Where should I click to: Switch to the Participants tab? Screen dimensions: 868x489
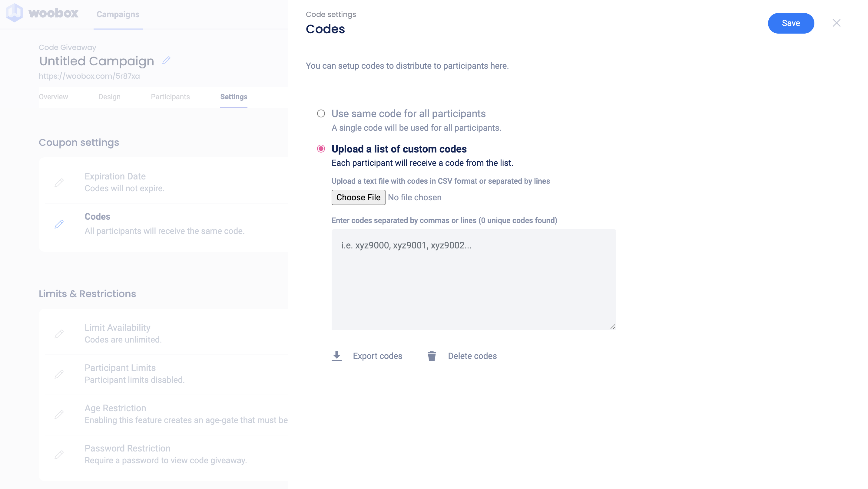tap(170, 97)
